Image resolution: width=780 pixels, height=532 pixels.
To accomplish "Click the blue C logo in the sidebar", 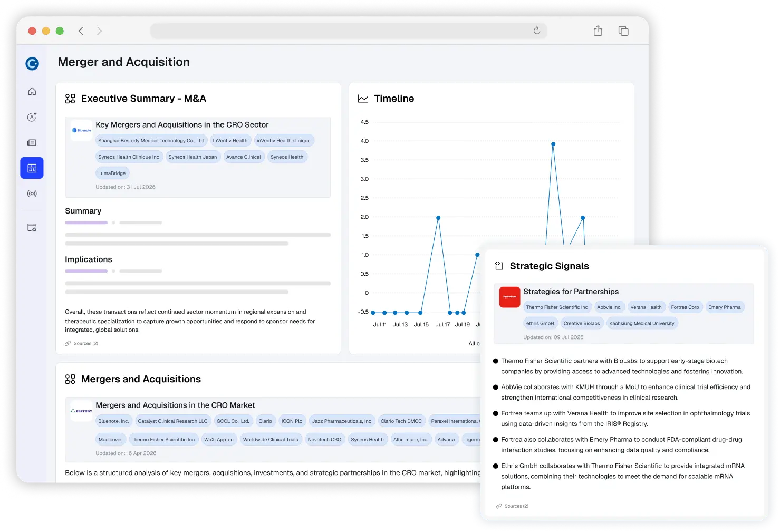I will click(x=32, y=64).
